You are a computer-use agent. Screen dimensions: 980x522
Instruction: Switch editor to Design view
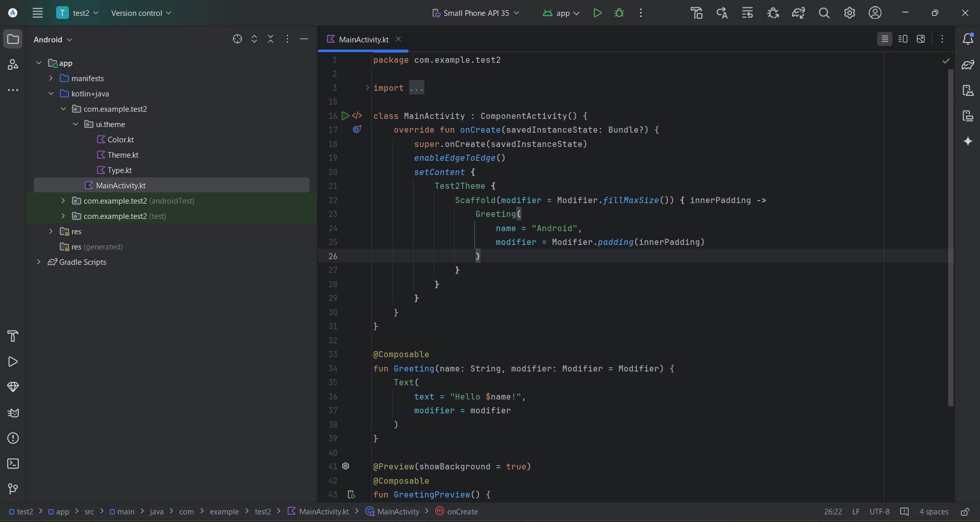(921, 39)
